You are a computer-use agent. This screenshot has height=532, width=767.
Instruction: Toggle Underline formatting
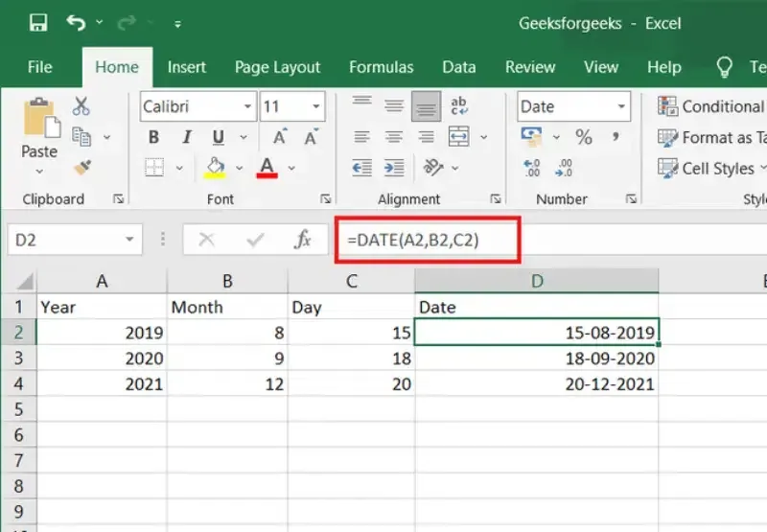click(x=219, y=138)
